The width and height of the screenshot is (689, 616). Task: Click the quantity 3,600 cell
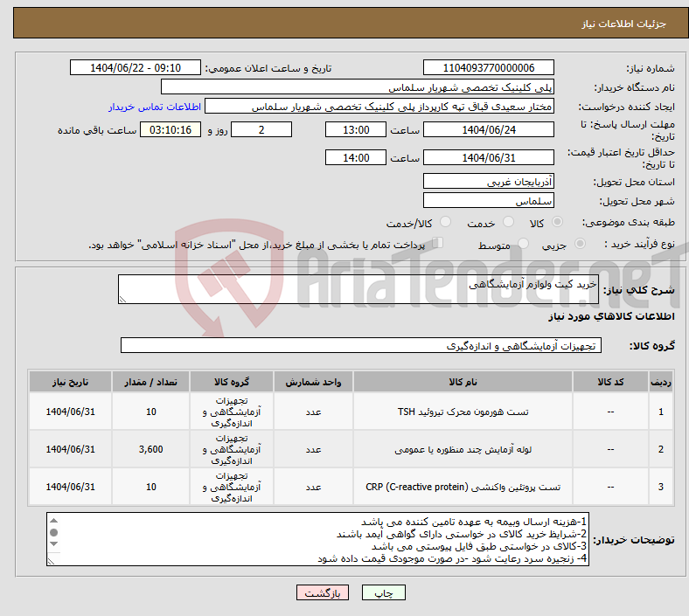coord(150,449)
